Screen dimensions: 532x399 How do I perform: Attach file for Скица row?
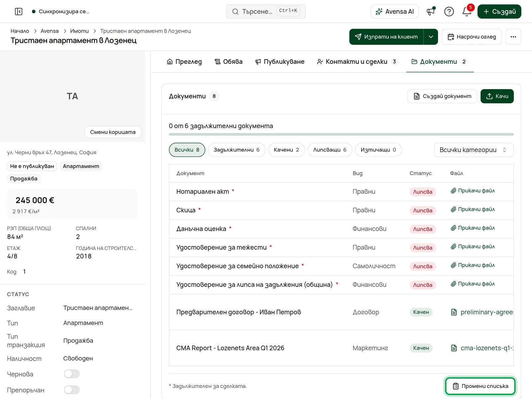tap(473, 209)
